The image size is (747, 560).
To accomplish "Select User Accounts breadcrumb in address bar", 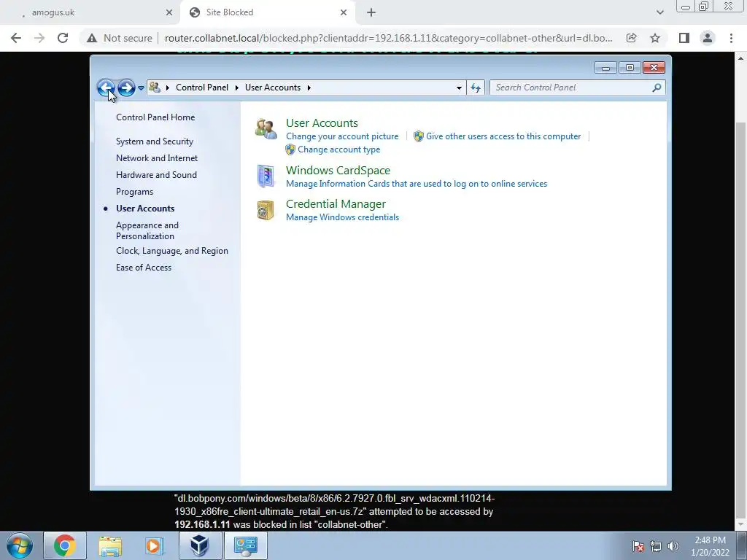I will [x=273, y=87].
